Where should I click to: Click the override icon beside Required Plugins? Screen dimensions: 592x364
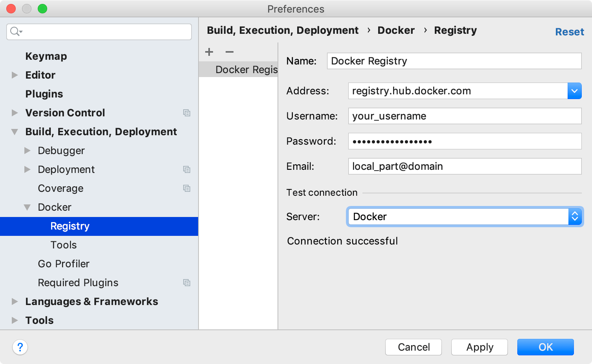187,283
